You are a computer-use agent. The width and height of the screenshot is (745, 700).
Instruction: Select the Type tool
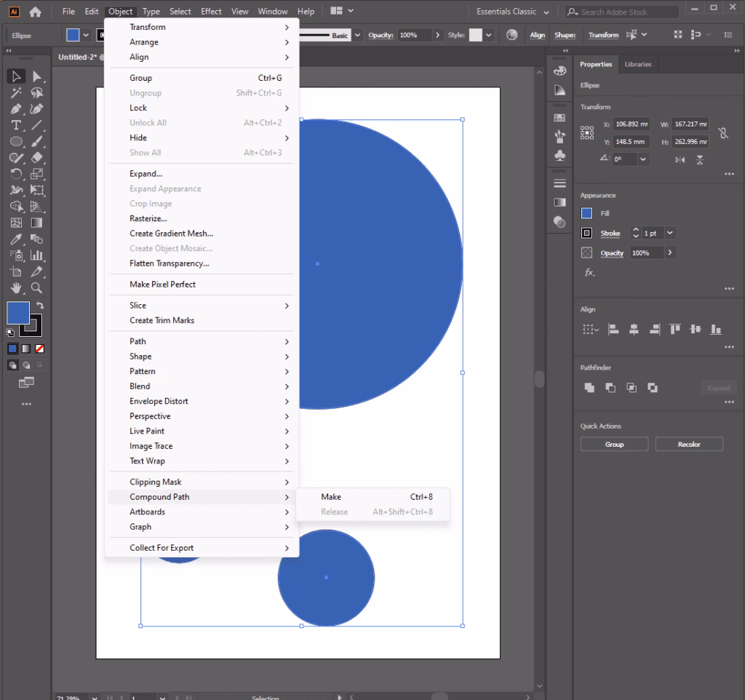(x=16, y=125)
